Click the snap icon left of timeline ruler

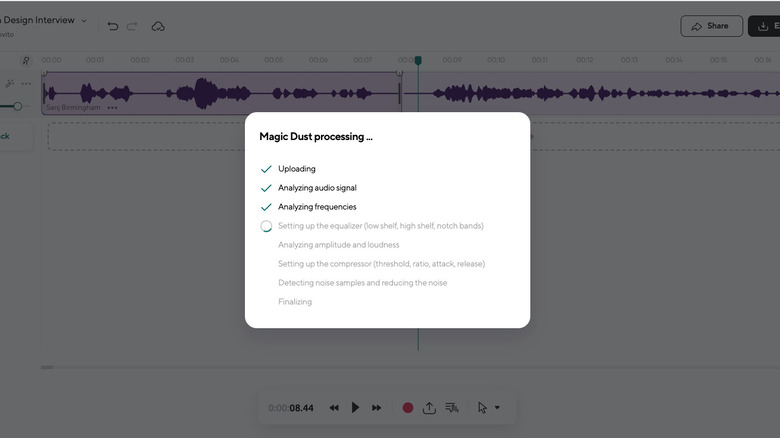[x=26, y=60]
